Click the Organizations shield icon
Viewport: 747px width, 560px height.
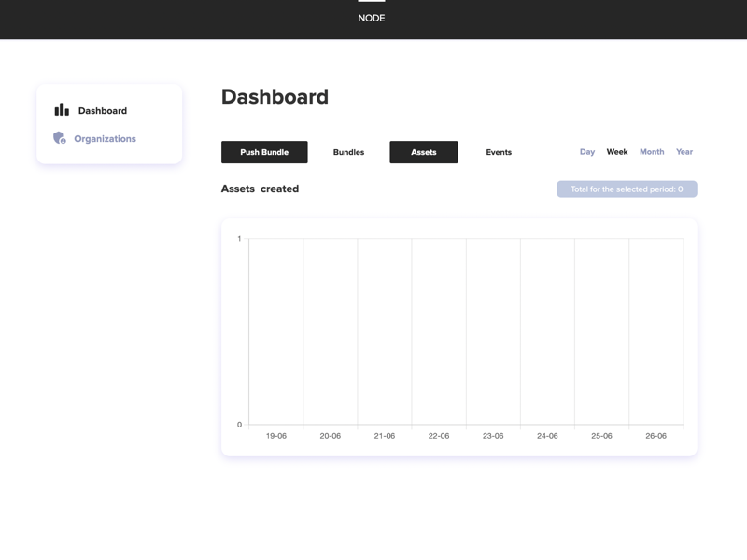click(60, 138)
